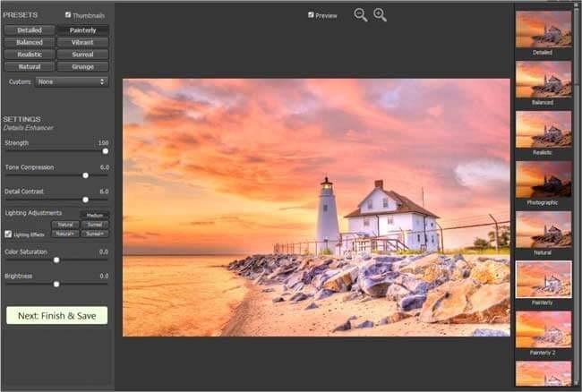582x392 pixels.
Task: Click the lighthouse preview image
Action: tap(315, 208)
